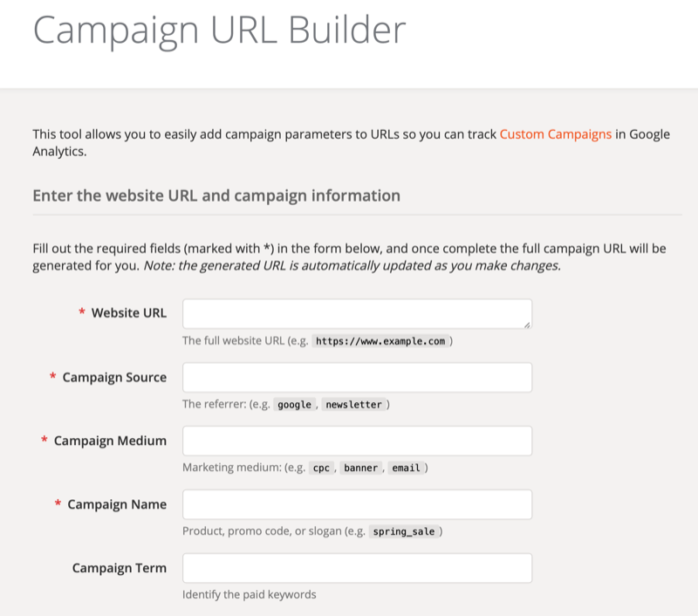Click the newsletter example code chip
This screenshot has width=698, height=616.
(x=353, y=405)
